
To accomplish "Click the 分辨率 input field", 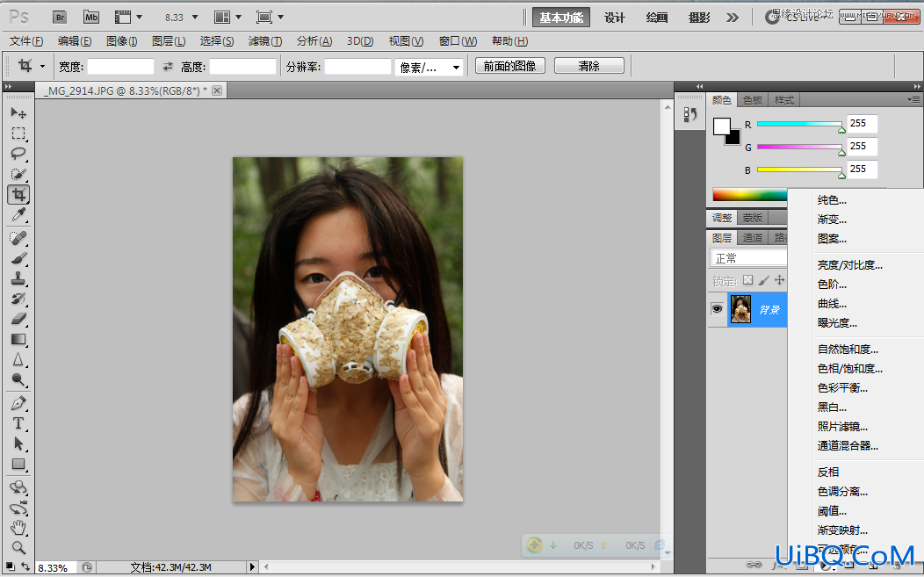I will [x=357, y=67].
